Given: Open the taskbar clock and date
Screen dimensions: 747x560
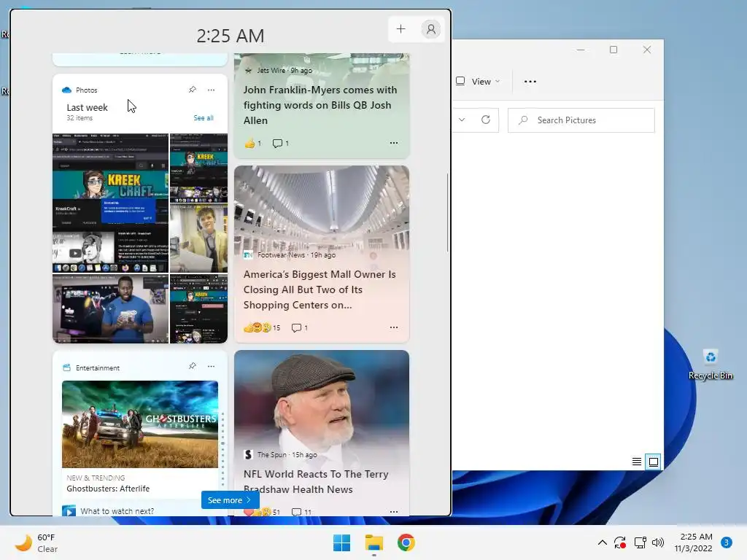Looking at the screenshot, I should point(694,542).
